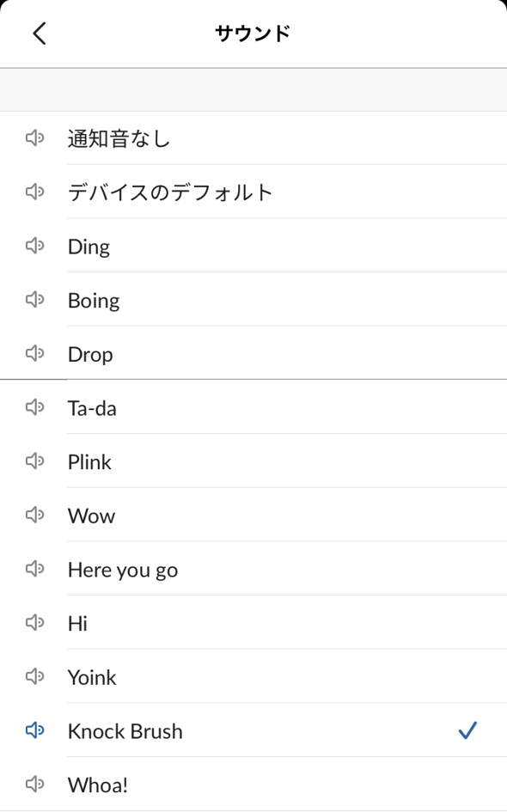Tap the speaker icon next to Whoa!

coord(34,784)
